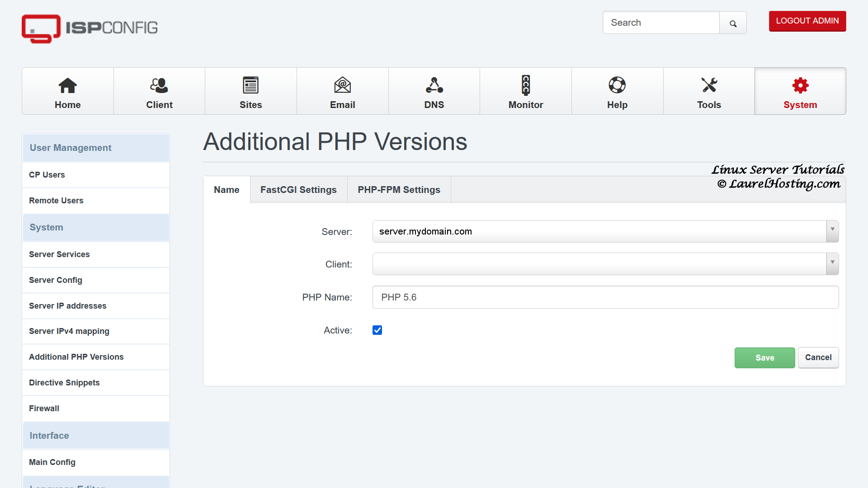868x488 pixels.
Task: Open Server Services in sidebar
Action: 96,254
